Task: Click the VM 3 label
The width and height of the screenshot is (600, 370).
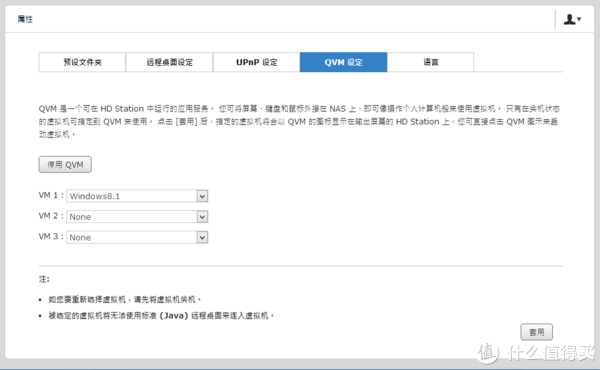Action: 51,236
